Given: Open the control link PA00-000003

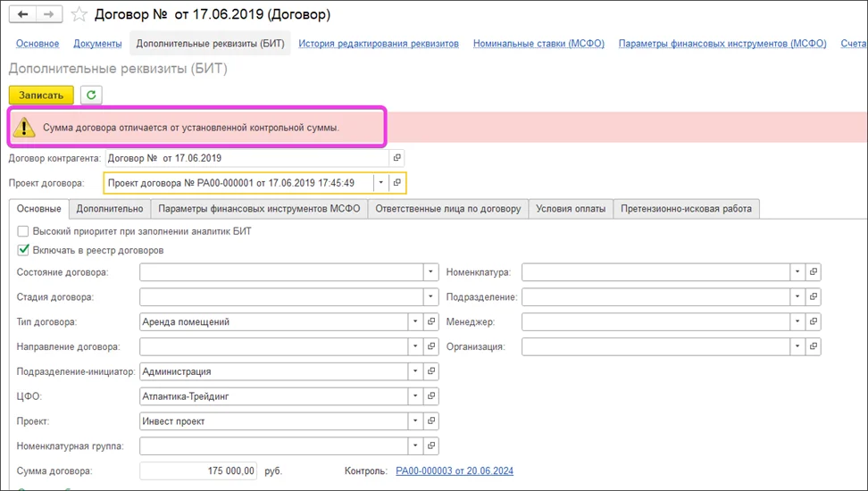Looking at the screenshot, I should [454, 471].
